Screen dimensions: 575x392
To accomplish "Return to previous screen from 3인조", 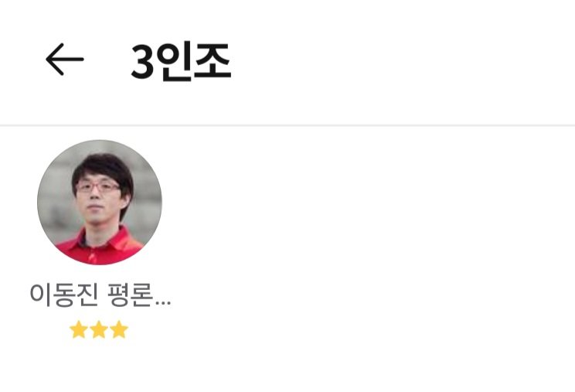I will (x=65, y=59).
